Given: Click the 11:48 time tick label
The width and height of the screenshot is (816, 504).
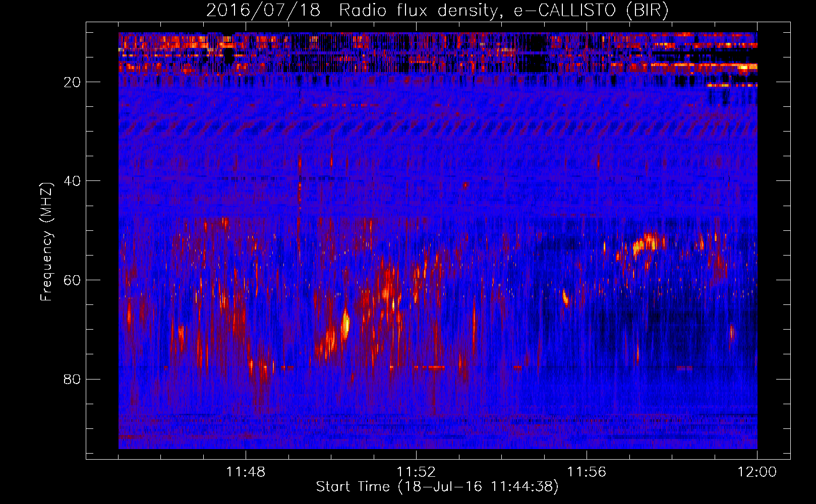Looking at the screenshot, I should (x=246, y=472).
